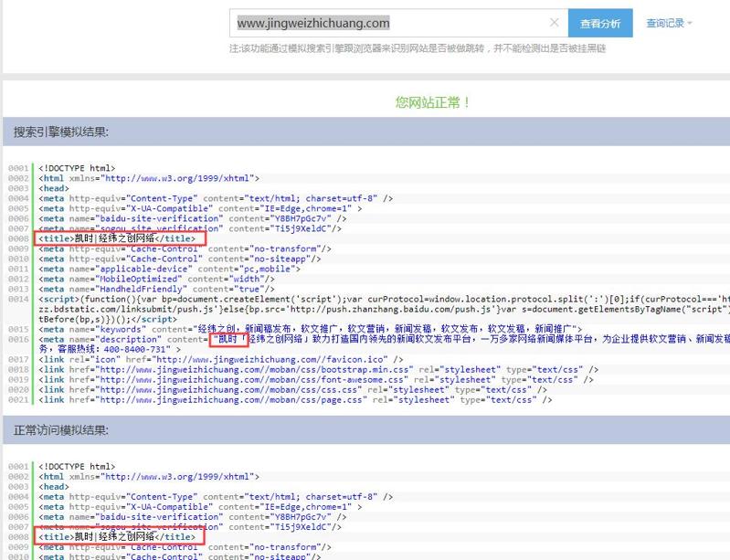This screenshot has width=730, height=560.
Task: Click the DOCTYPE line 0001 in search engine result
Action: point(77,168)
